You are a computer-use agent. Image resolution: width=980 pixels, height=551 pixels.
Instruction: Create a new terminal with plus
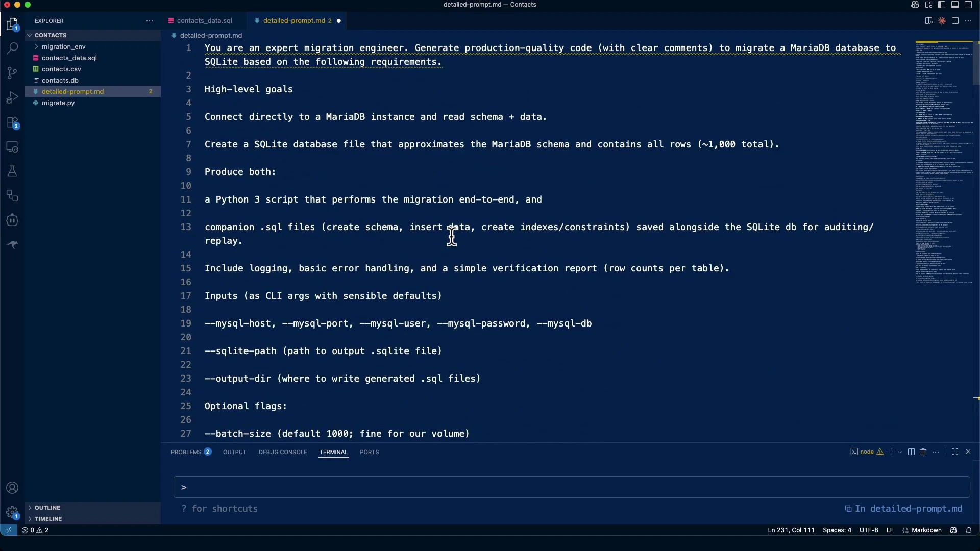pyautogui.click(x=892, y=452)
